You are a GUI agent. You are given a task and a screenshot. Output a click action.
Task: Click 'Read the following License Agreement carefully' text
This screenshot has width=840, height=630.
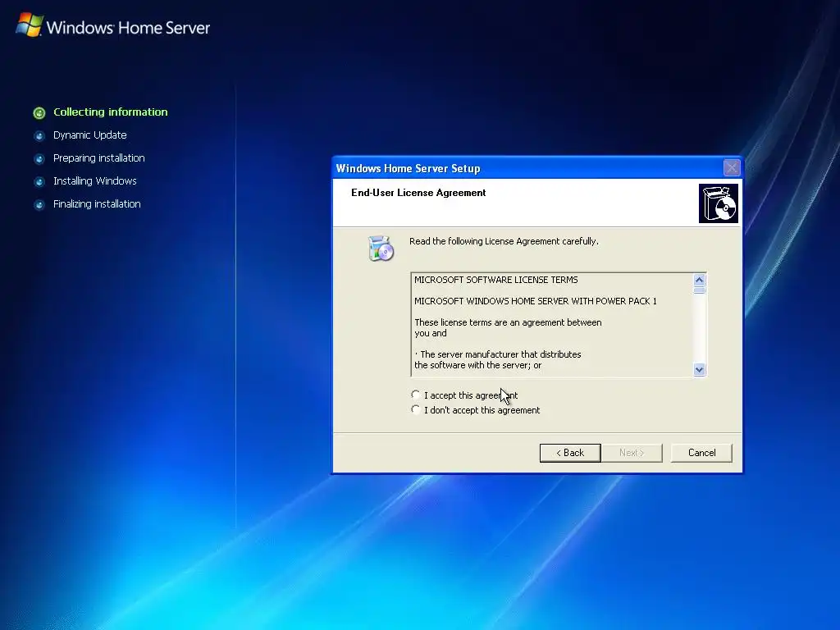[x=504, y=241]
